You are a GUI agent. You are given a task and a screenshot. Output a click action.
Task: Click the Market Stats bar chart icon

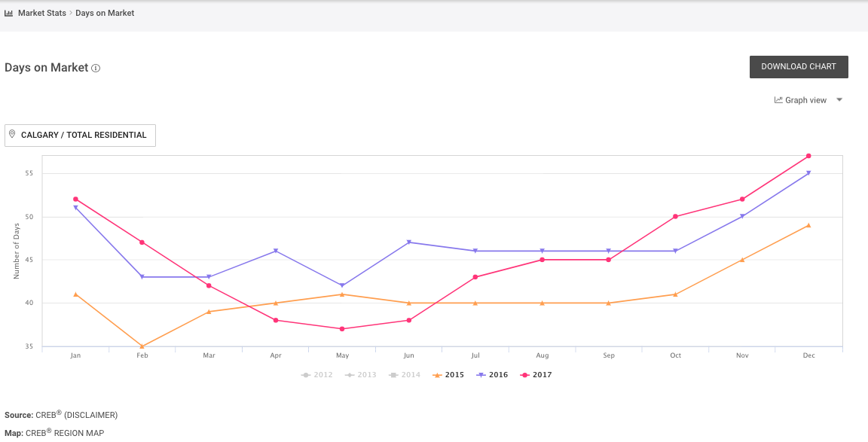[x=8, y=13]
